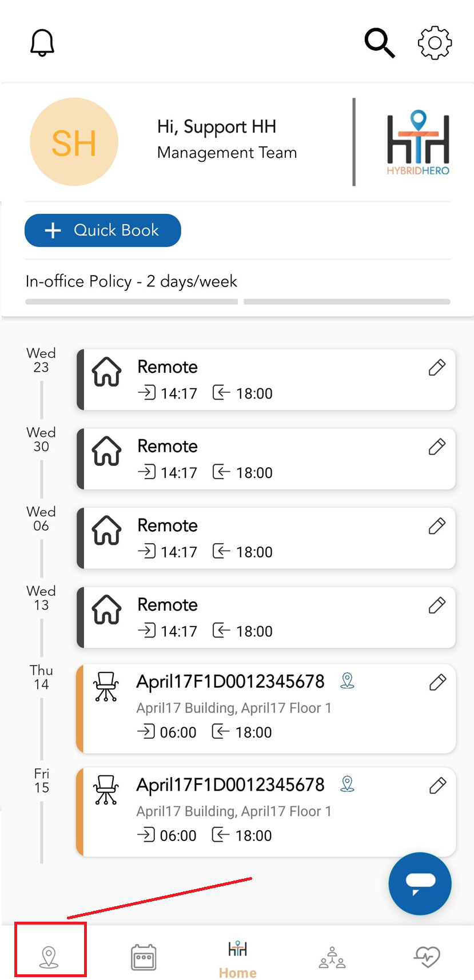The width and height of the screenshot is (474, 980).
Task: Go to the Home tab
Action: tap(237, 958)
